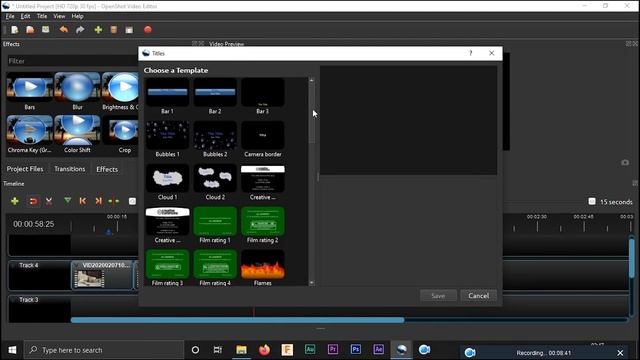Switch to the Transitions tab
Image resolution: width=640 pixels, height=360 pixels.
[70, 169]
